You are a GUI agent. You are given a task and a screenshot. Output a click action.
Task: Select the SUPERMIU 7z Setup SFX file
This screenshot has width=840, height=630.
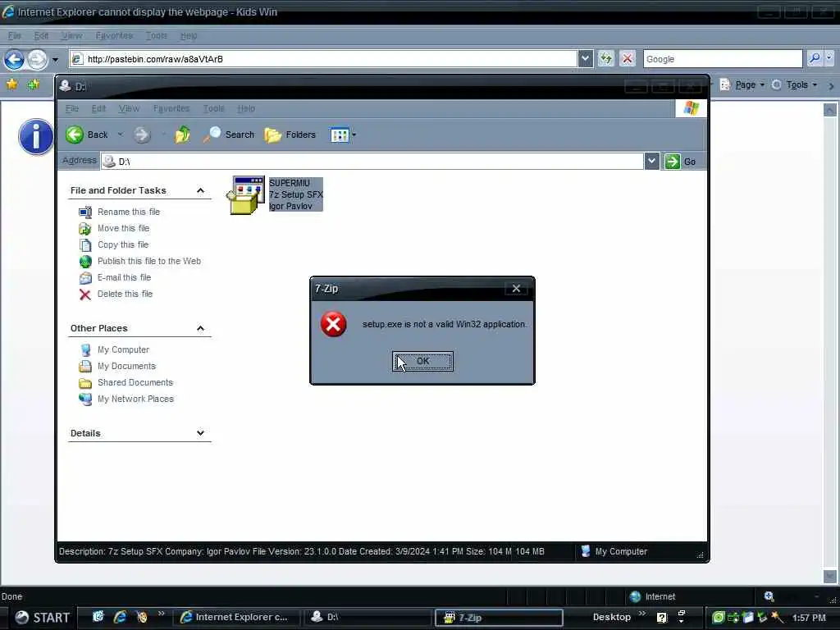click(275, 194)
